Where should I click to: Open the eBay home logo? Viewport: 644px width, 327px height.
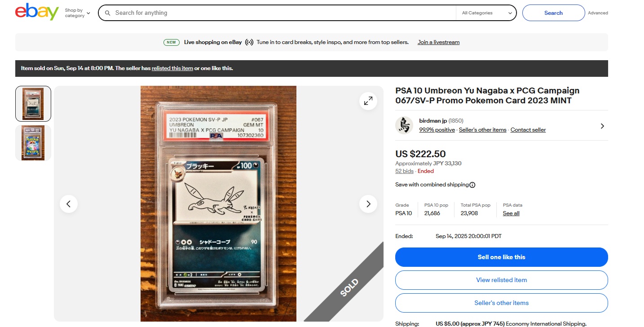click(37, 12)
